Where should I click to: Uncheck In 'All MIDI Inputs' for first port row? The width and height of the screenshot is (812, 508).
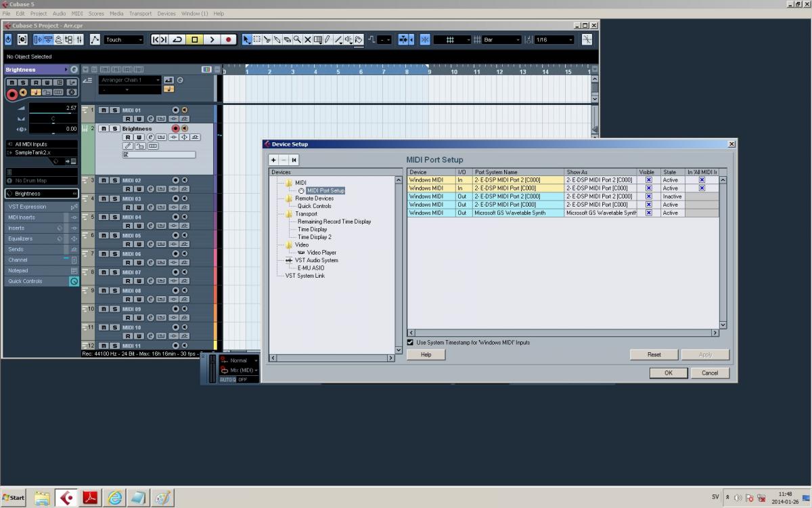click(702, 179)
